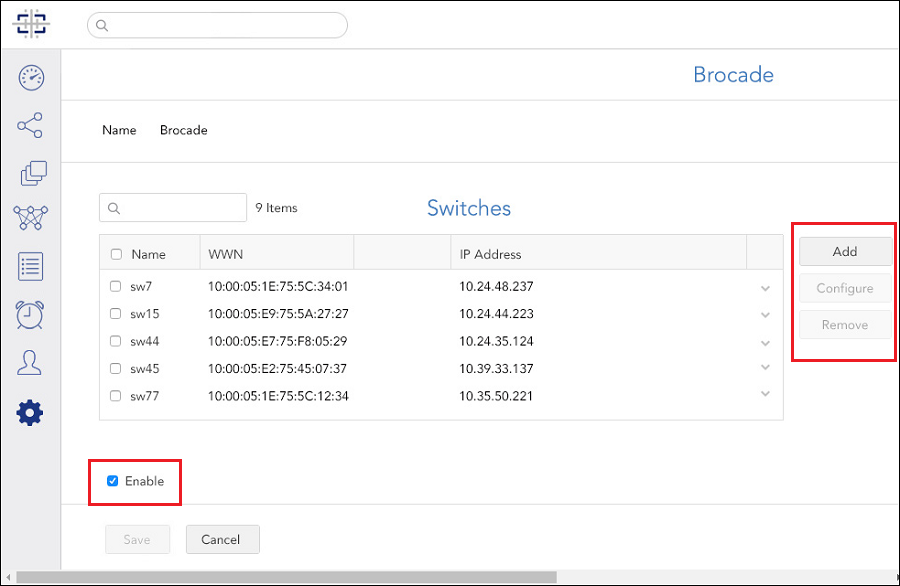Expand the sw7 row chevron
The height and width of the screenshot is (586, 900).
[765, 288]
